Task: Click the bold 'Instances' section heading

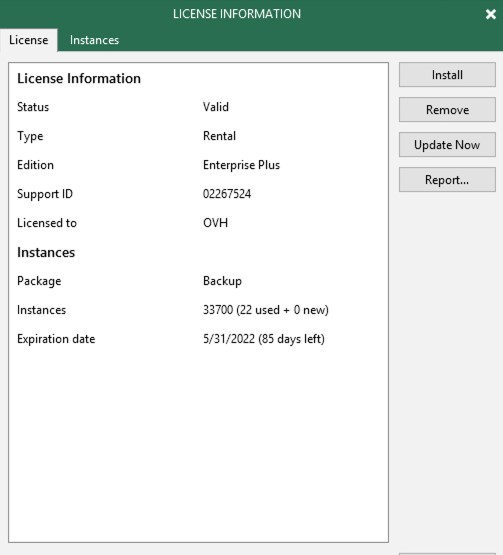Action: 46,252
